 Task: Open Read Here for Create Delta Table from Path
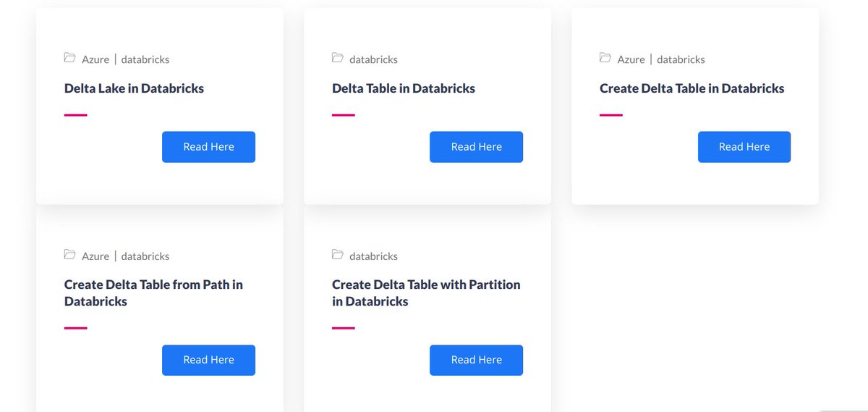208,360
